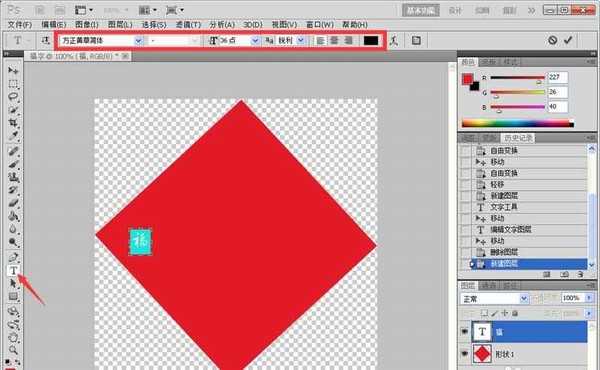Hide the text layer via eye icon
The width and height of the screenshot is (600, 370).
click(465, 331)
